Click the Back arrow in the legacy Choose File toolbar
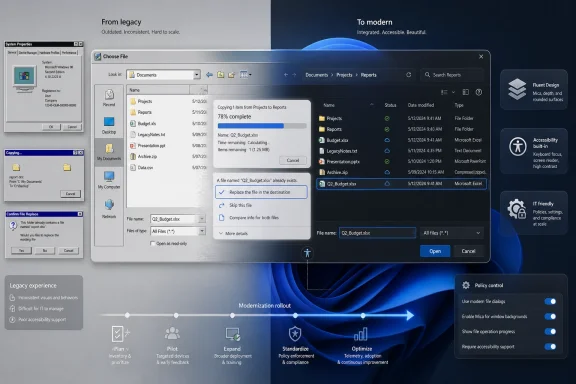576x384 pixels. pos(209,75)
